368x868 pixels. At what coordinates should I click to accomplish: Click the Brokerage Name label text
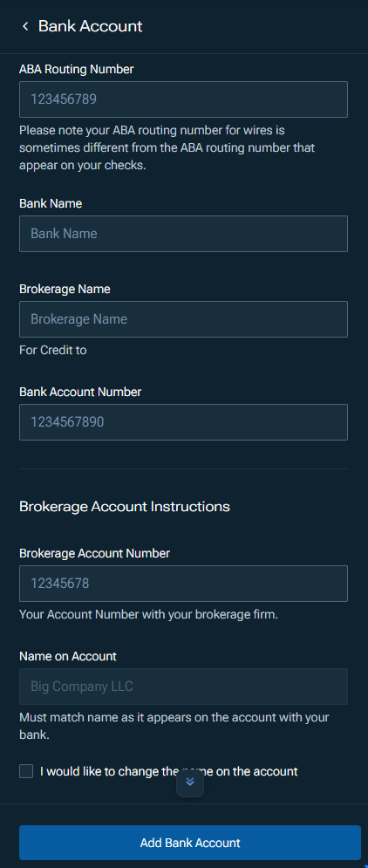tap(65, 289)
